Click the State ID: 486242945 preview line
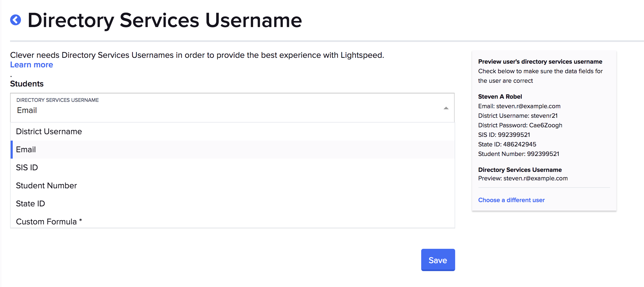Image resolution: width=644 pixels, height=287 pixels. 507,144
